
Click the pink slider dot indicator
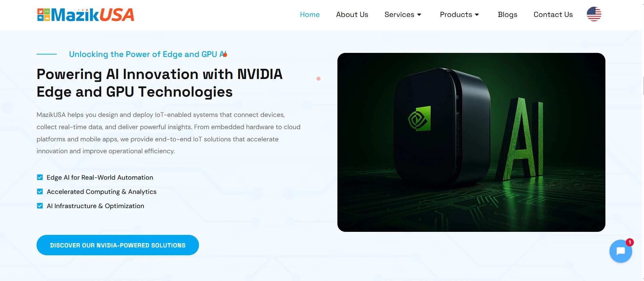318,79
